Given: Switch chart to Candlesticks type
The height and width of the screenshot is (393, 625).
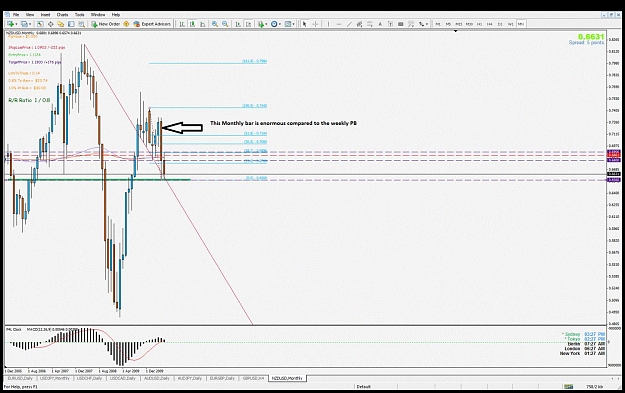Looking at the screenshot, I should click(192, 24).
